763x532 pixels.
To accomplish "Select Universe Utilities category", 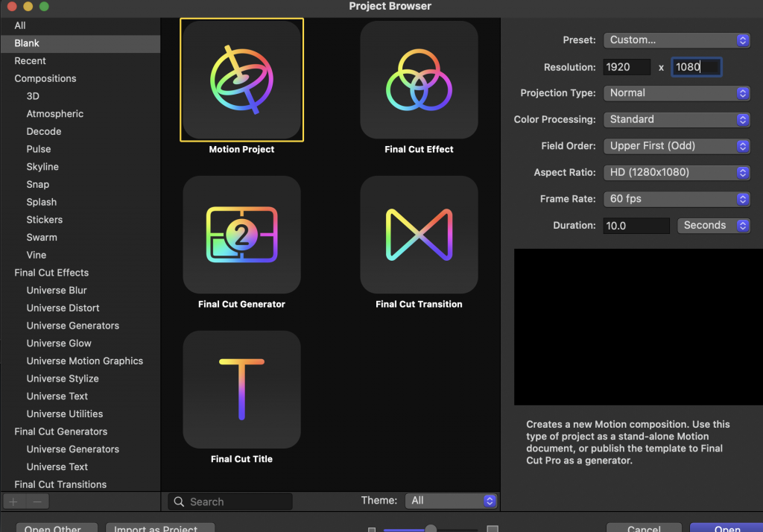I will [80, 414].
